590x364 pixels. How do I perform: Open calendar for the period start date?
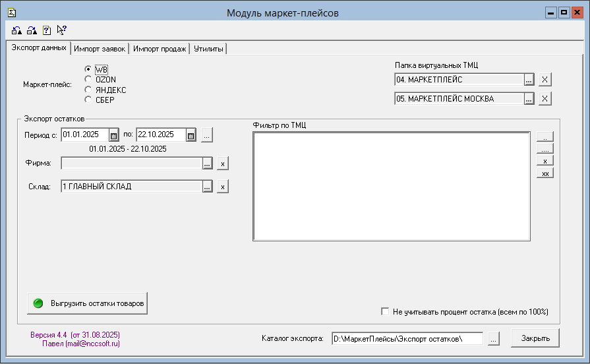coord(113,135)
